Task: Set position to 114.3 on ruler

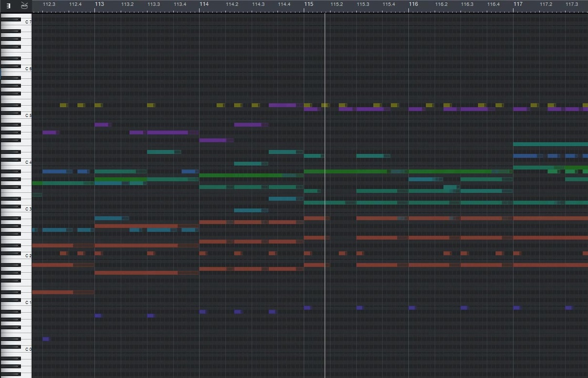Action: point(258,5)
